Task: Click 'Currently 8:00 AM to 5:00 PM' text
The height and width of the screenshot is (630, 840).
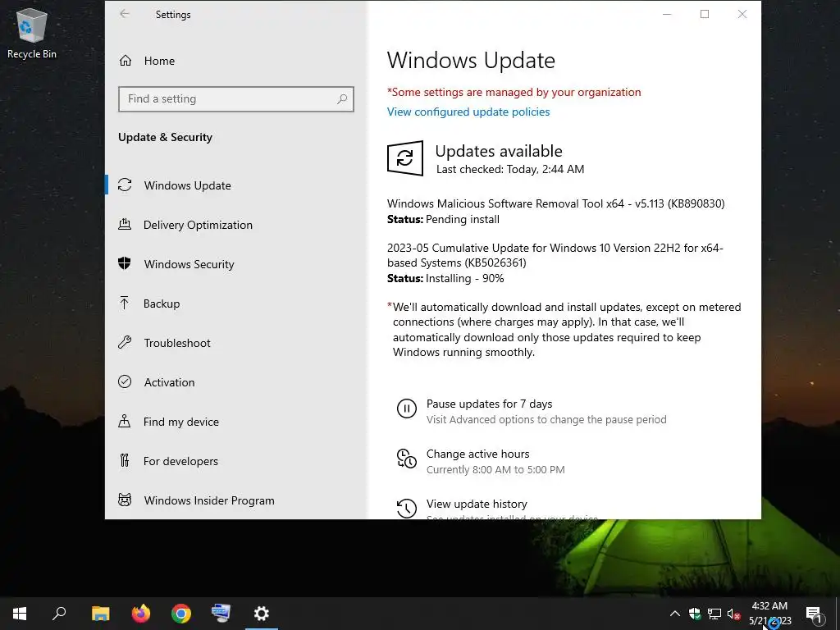Action: (495, 469)
